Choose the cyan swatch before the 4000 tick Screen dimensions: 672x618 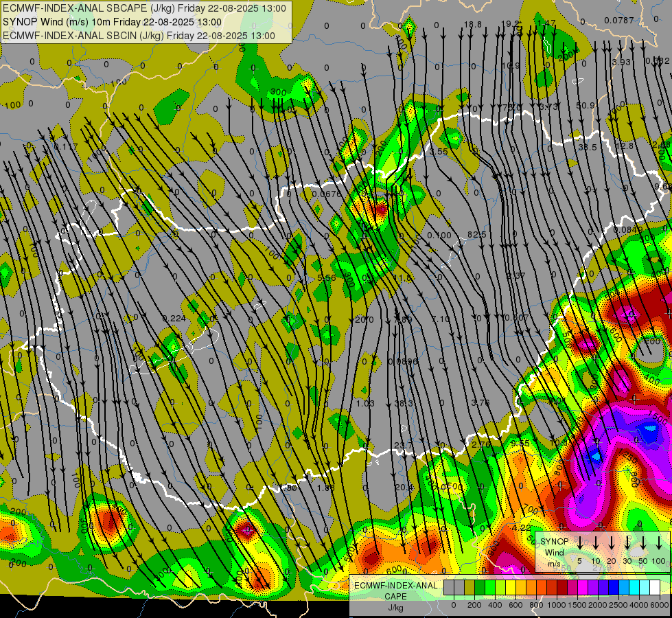click(634, 588)
